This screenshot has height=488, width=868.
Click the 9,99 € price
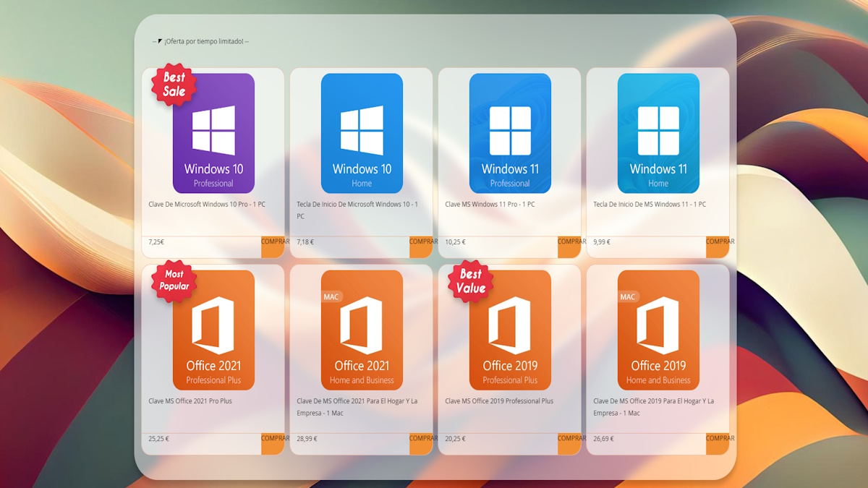(x=602, y=242)
